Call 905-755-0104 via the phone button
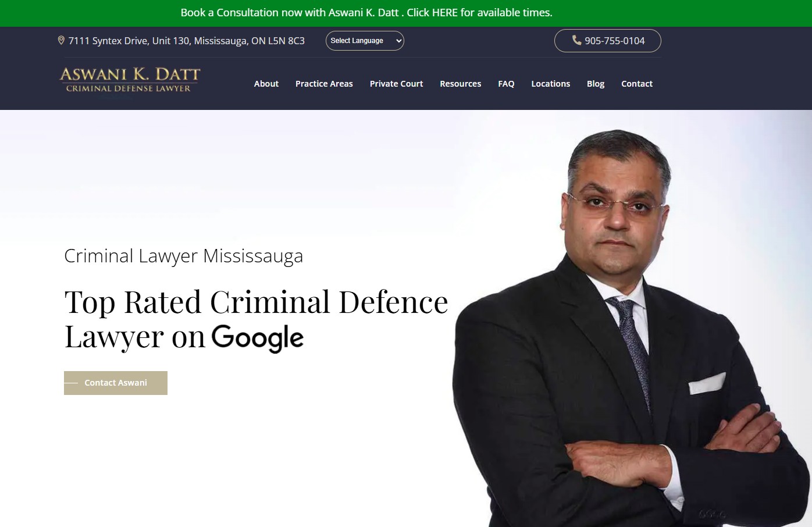Image resolution: width=812 pixels, height=527 pixels. point(607,41)
